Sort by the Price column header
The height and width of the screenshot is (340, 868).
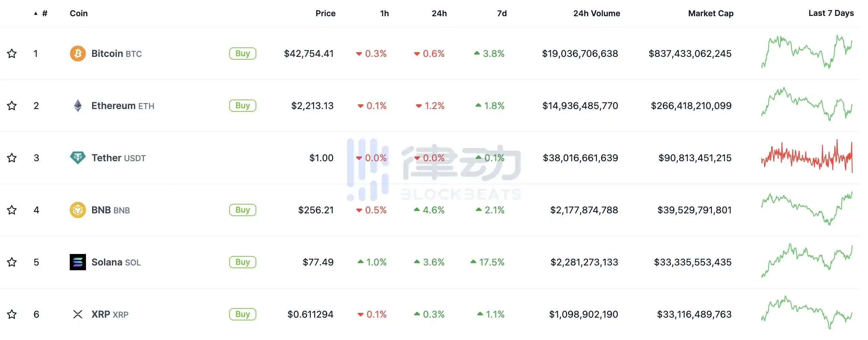coord(325,14)
